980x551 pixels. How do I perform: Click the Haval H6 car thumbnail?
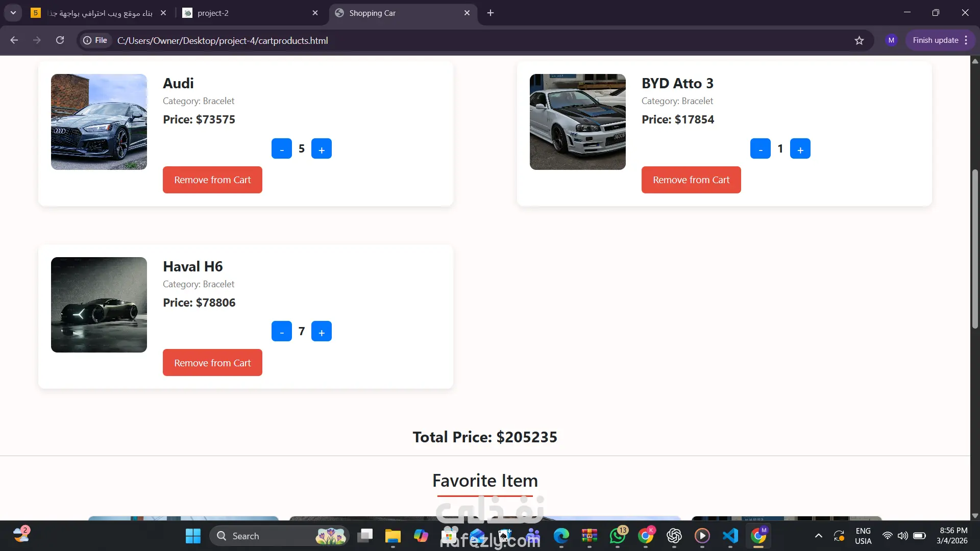(99, 305)
